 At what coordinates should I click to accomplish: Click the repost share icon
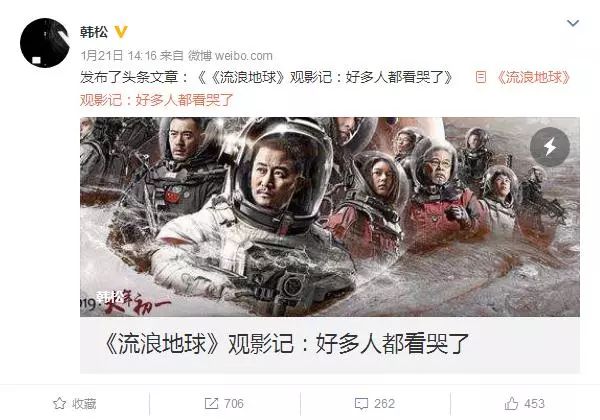click(x=211, y=404)
